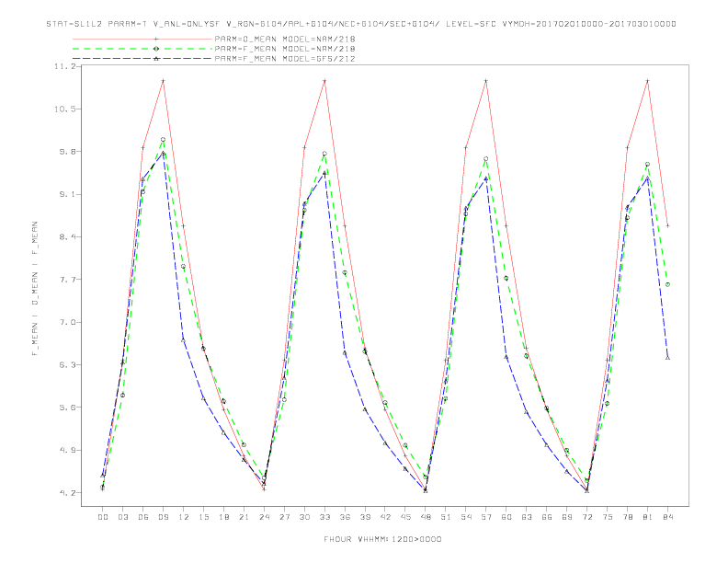This screenshot has height=563, width=728.
Task: Click the y-axis tick label 9.8
Action: pos(67,152)
